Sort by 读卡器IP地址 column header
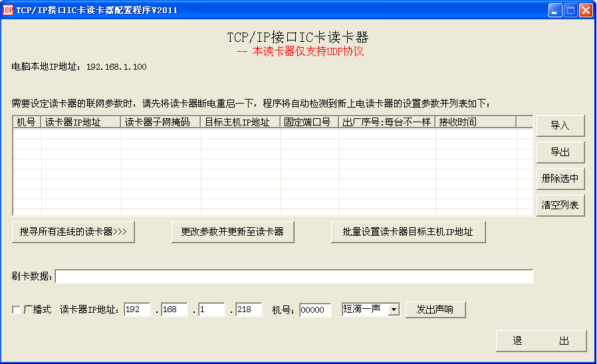 [x=81, y=122]
